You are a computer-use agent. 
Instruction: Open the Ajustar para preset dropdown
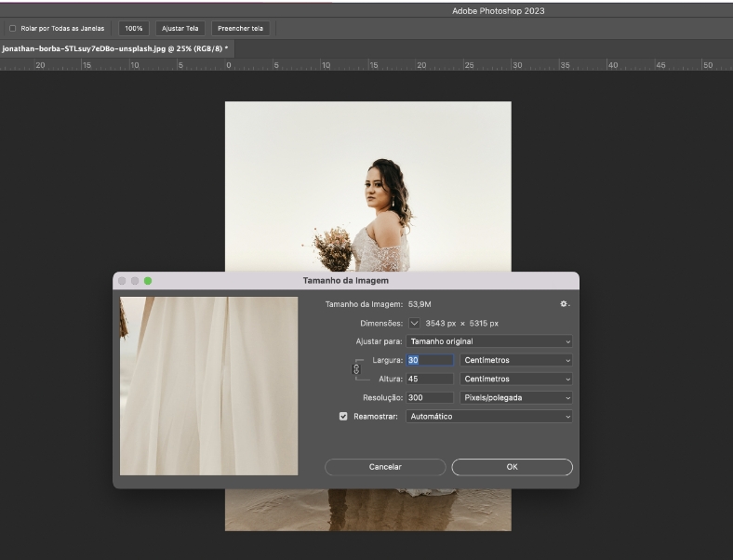[489, 341]
